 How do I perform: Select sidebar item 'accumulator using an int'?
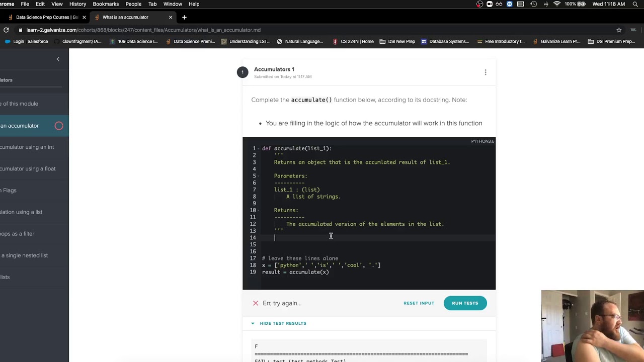[x=27, y=147]
